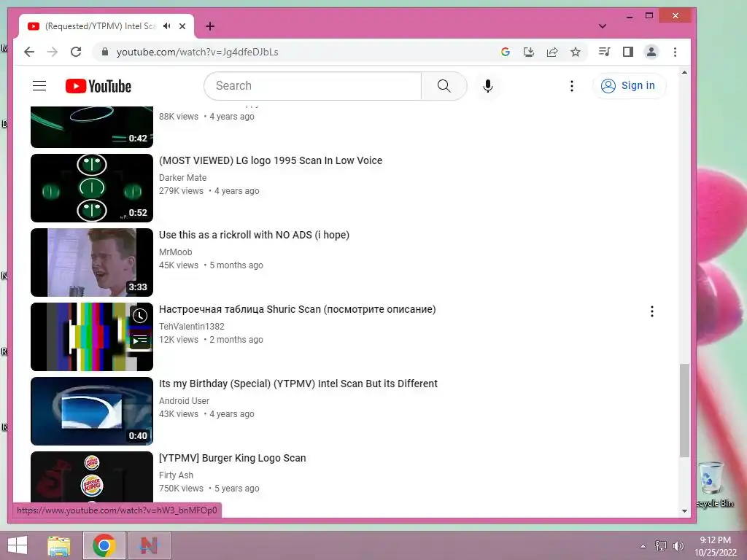Open Windows Start menu
The image size is (747, 560).
pos(18,545)
